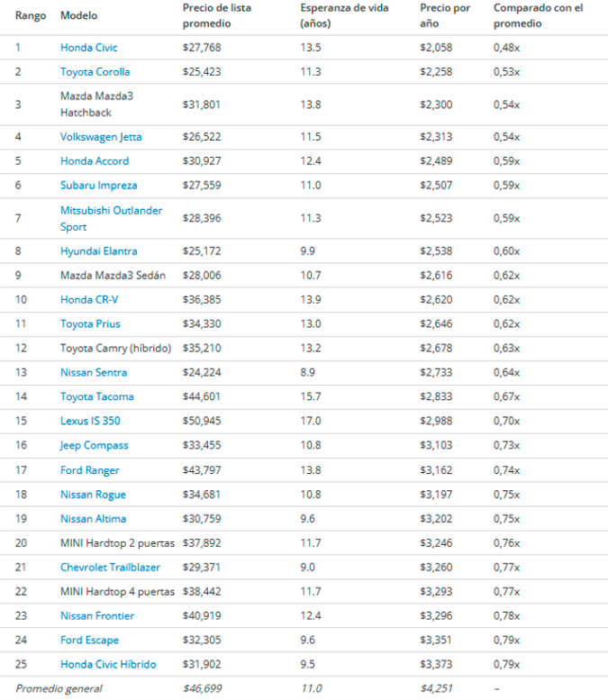Open the Toyota Tacoma link

pyautogui.click(x=96, y=397)
